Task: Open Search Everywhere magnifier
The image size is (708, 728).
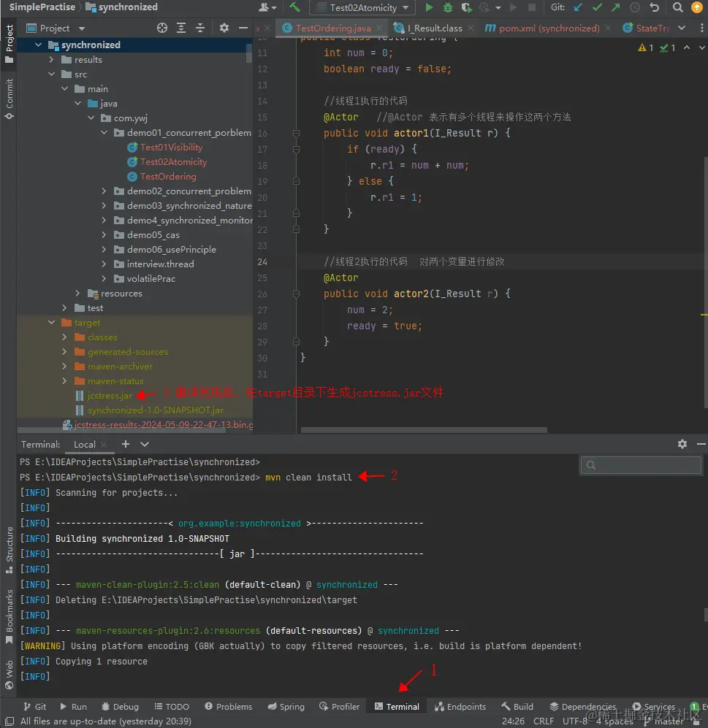Action: pyautogui.click(x=678, y=8)
